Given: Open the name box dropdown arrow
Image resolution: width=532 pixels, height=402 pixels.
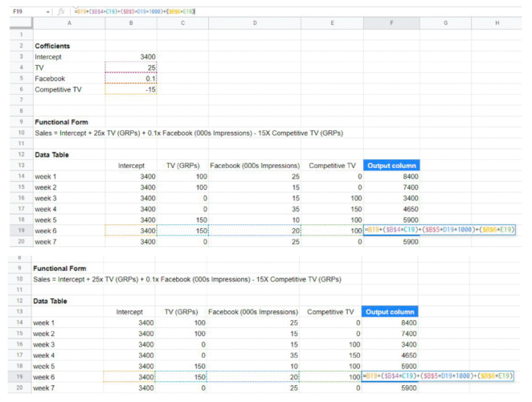Looking at the screenshot, I should 48,12.
